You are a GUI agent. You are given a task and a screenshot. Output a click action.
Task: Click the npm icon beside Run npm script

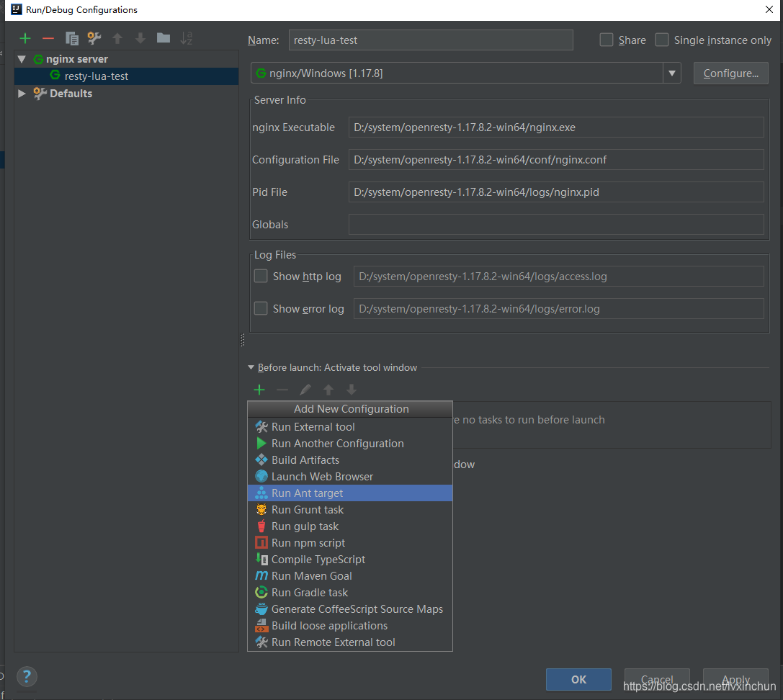point(261,542)
